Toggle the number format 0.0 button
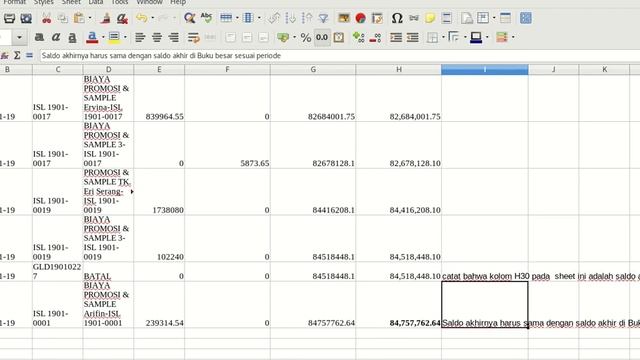This screenshot has height=360, width=640. 322,38
